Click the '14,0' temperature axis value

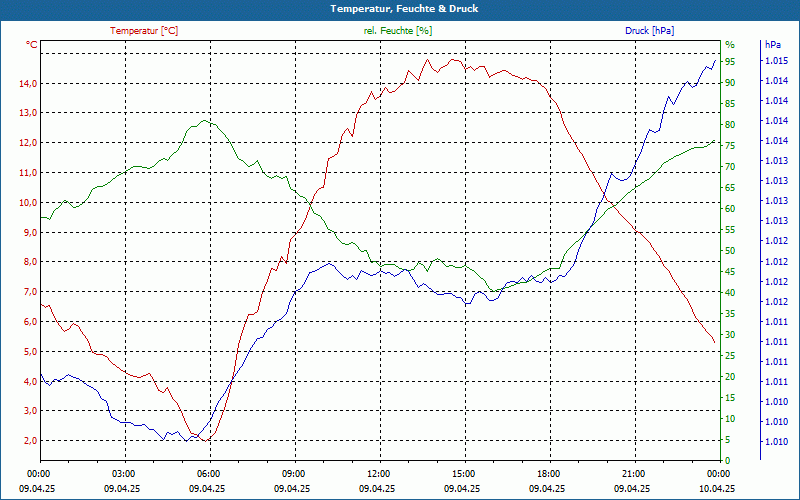tap(28, 83)
